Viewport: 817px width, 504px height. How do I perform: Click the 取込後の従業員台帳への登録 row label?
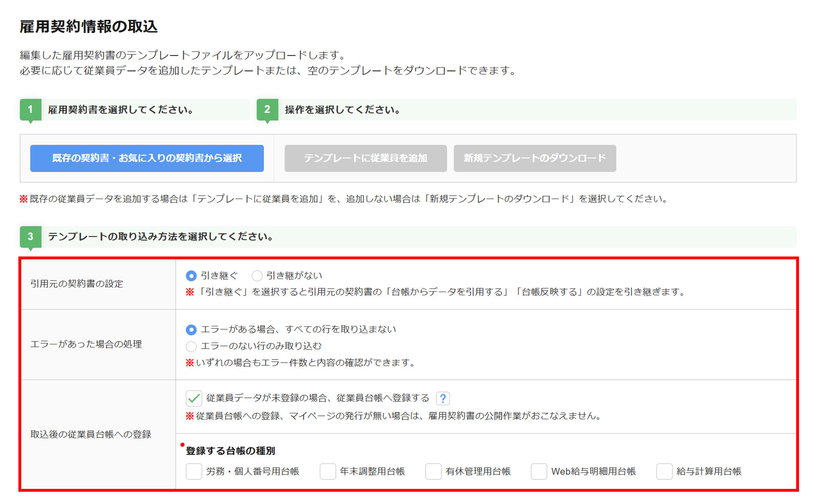click(x=91, y=434)
